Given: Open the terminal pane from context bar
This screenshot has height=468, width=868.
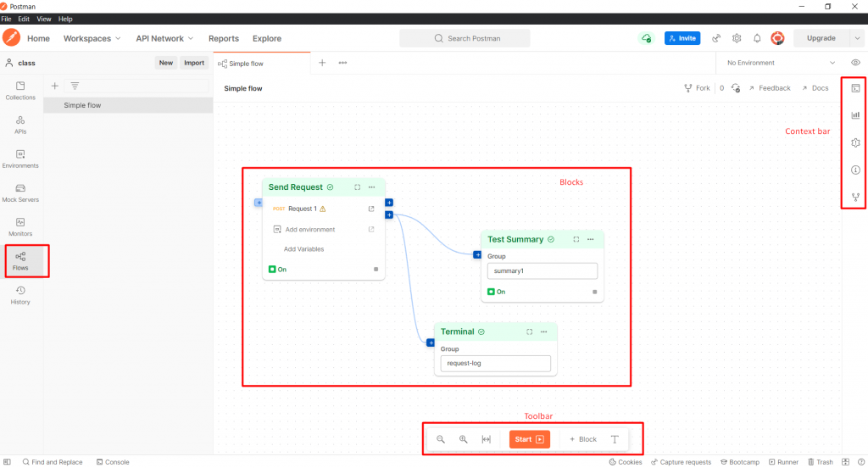Looking at the screenshot, I should pyautogui.click(x=855, y=88).
